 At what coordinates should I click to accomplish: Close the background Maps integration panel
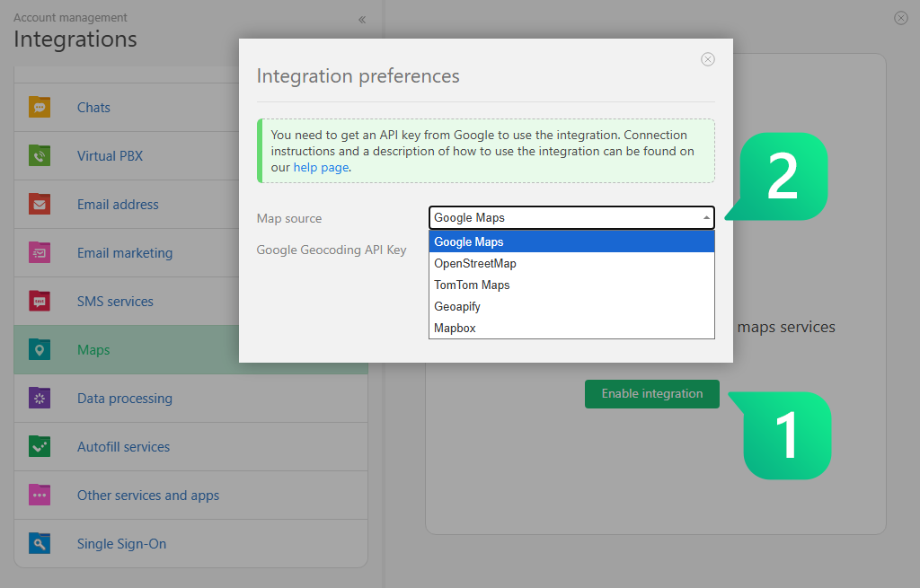900,18
